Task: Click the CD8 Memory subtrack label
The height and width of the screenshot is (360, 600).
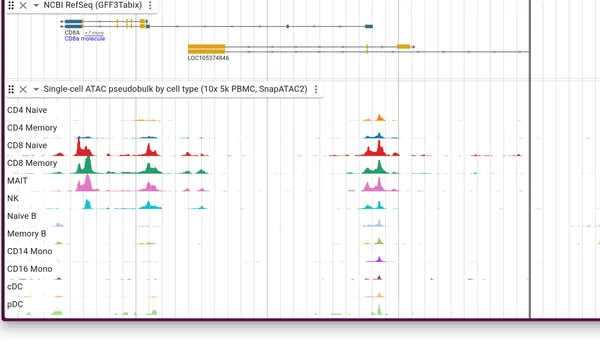Action: 32,163
